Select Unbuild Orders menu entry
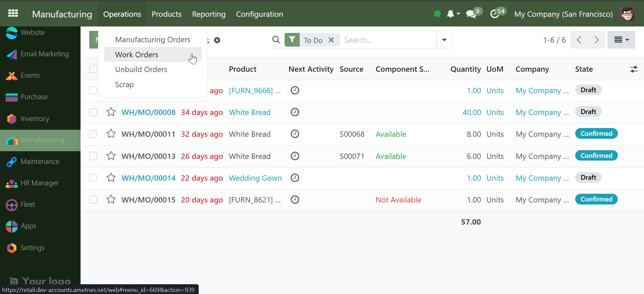The height and width of the screenshot is (294, 644). [x=153, y=69]
